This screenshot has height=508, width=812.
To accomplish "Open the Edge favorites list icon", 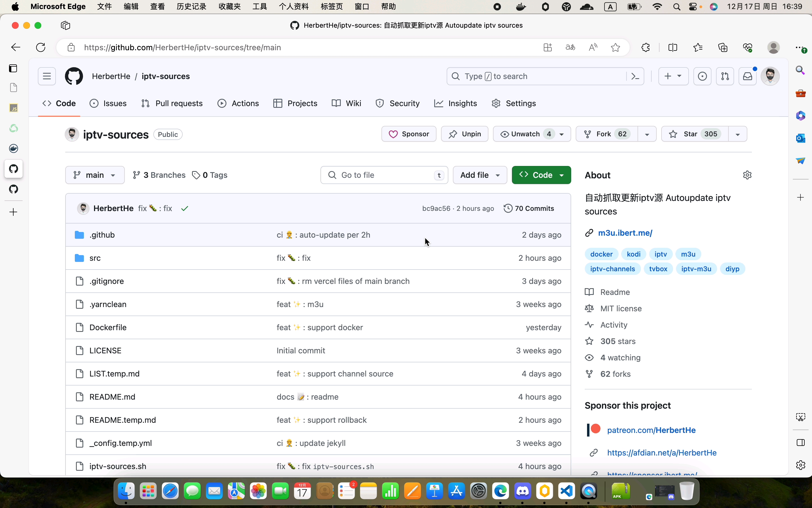I will coord(698,47).
